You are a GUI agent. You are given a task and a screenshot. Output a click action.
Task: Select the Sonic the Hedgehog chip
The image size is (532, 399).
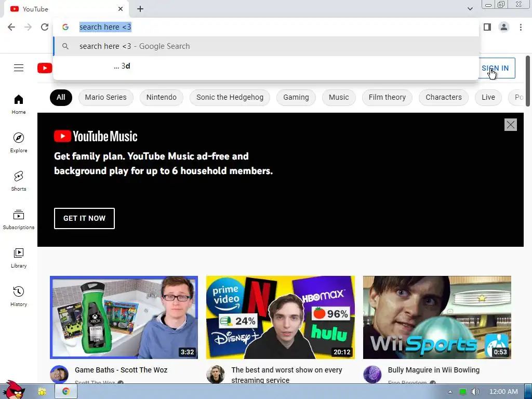230,97
